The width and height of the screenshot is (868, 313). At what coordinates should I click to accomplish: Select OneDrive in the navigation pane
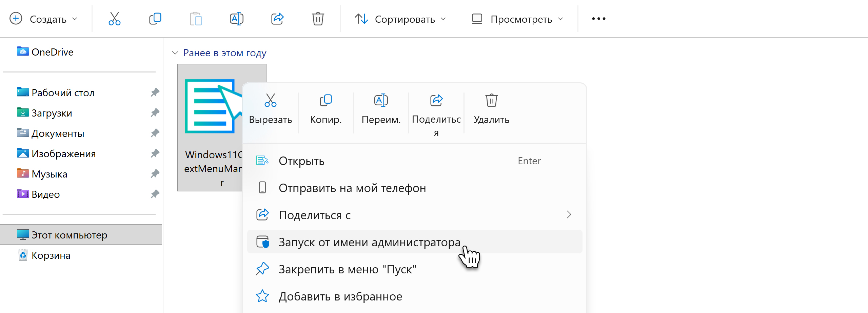tap(45, 52)
